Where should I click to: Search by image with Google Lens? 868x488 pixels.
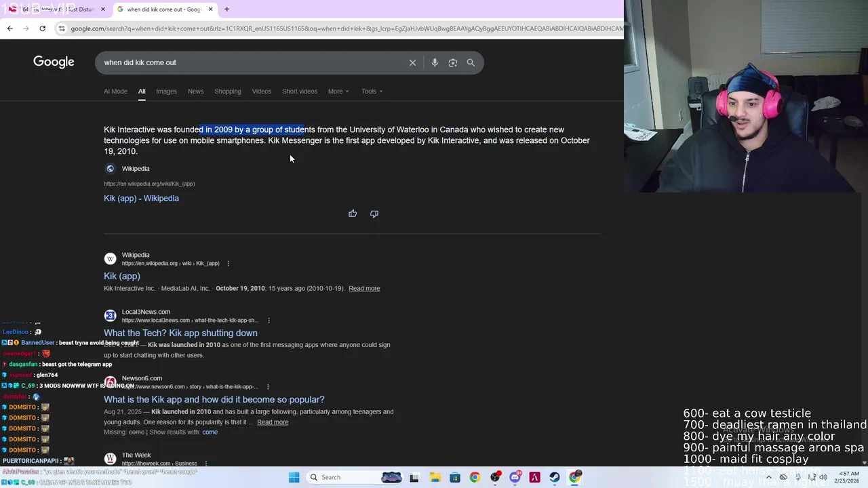pyautogui.click(x=453, y=62)
